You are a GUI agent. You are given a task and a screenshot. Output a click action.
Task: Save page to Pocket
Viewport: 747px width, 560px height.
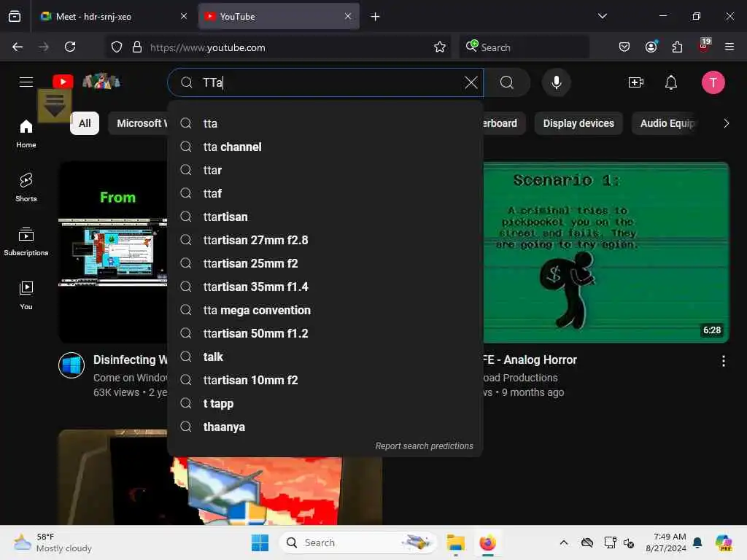click(624, 47)
